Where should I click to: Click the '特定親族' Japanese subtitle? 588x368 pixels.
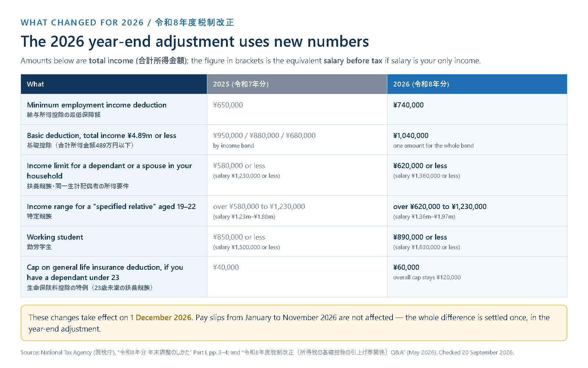(39, 216)
